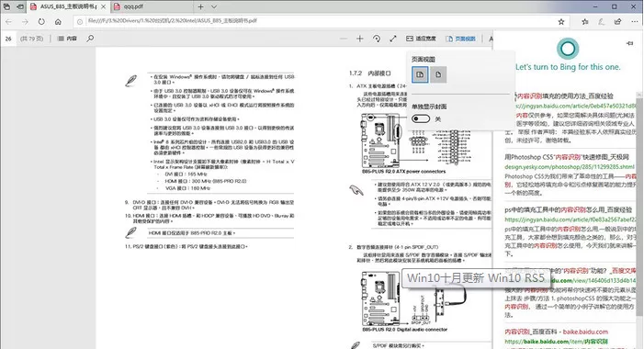Go back to the previous page
Viewport: 644px width, 349px height.
click(x=8, y=22)
